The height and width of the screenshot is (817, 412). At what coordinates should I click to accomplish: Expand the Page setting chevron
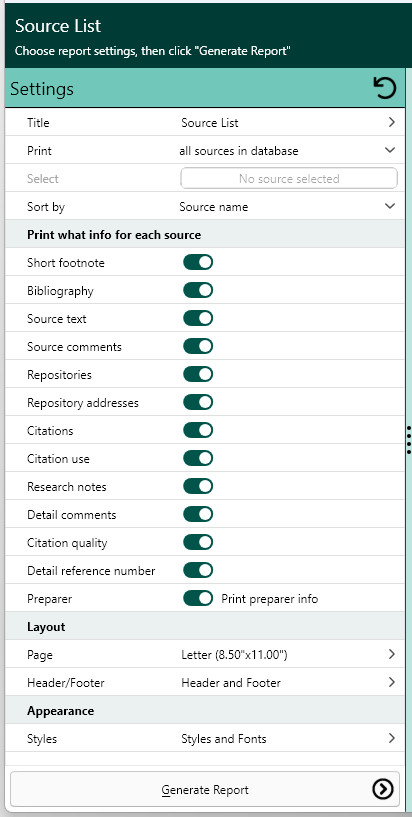(x=392, y=654)
